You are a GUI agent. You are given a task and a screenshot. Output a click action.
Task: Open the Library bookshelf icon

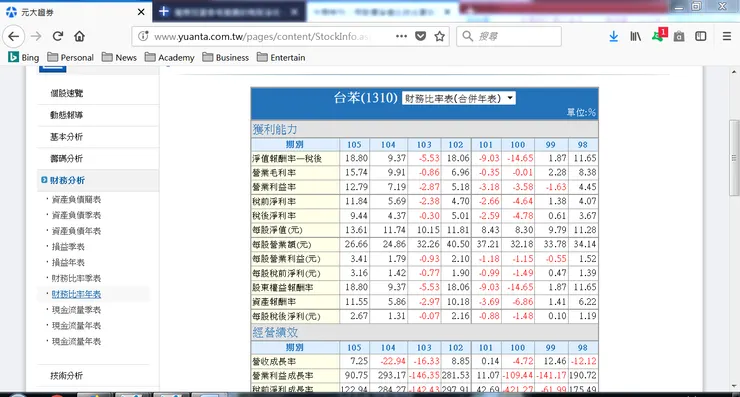[x=636, y=36]
